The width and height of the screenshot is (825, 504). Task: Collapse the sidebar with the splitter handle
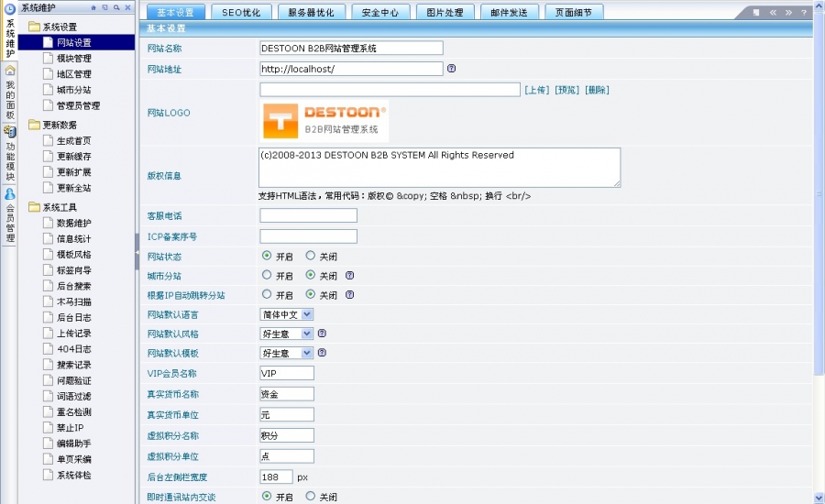point(137,252)
